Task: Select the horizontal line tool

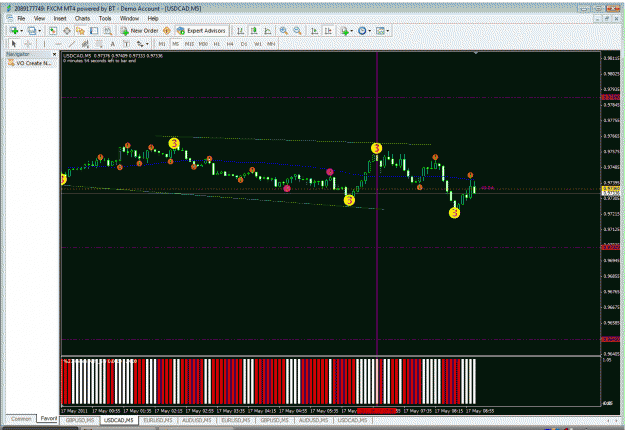Action: tap(58, 44)
